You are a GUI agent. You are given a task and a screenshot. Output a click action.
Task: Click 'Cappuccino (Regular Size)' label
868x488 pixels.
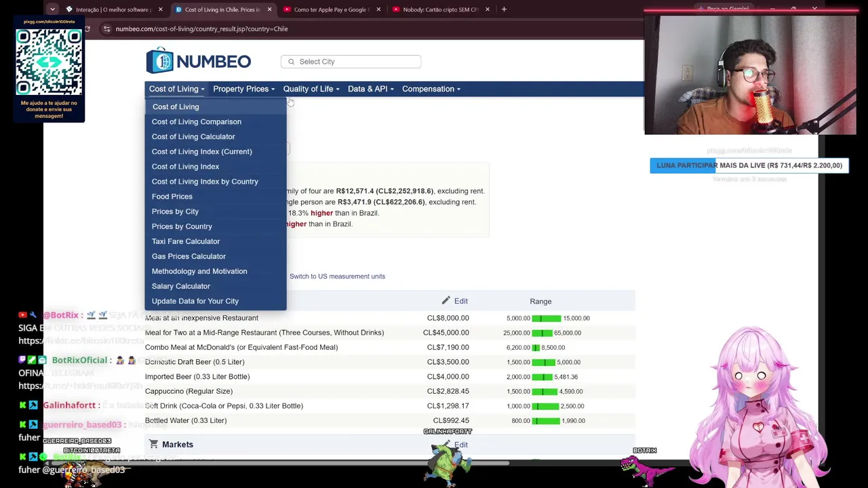click(189, 391)
